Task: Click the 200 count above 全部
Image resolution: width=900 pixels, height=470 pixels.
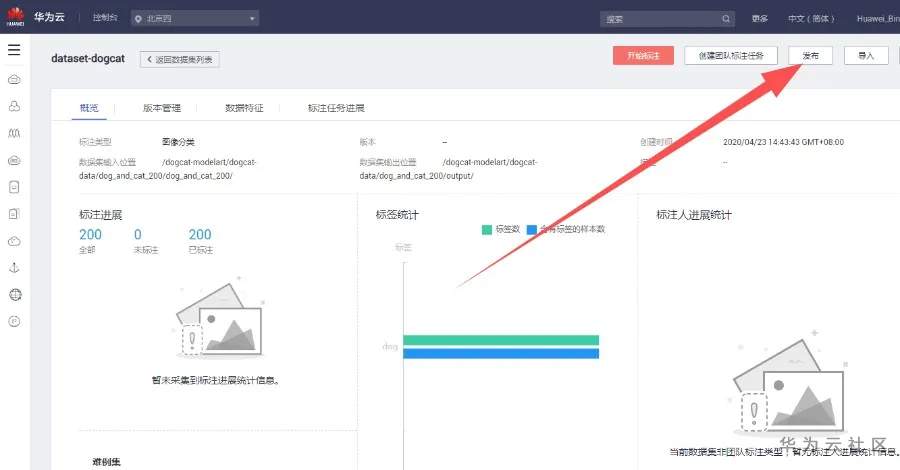Action: tap(90, 234)
